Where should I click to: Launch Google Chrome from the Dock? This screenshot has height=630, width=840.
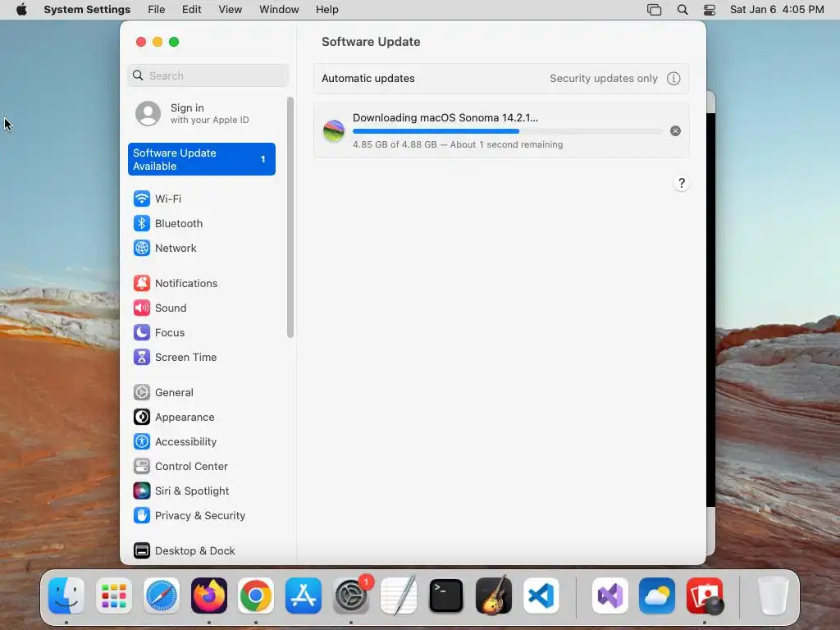point(256,596)
